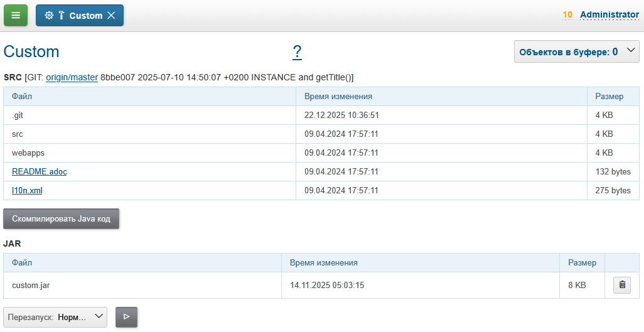Expand the Перезапуск mode dropdown
This screenshot has height=332, width=644.
[55, 317]
